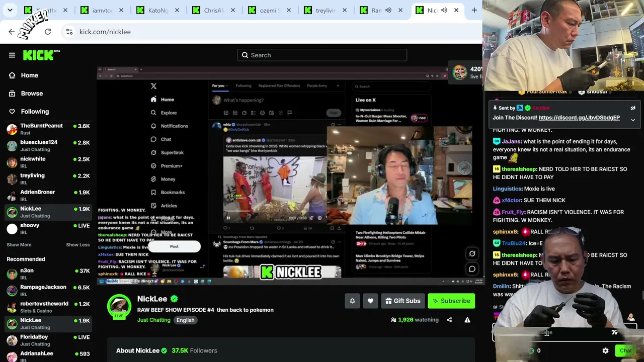644x362 pixels.
Task: Toggle notifications bell for NickLee
Action: point(352,301)
